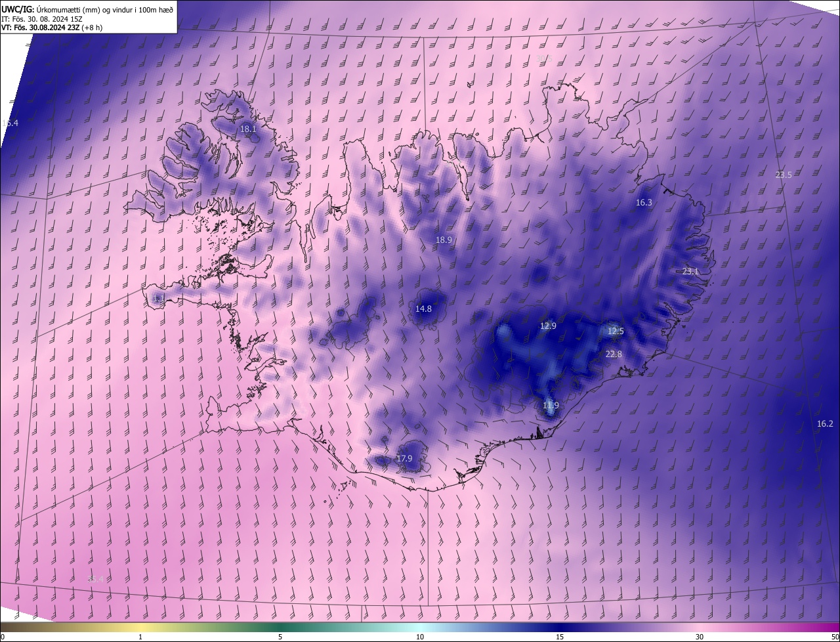Click the faint 35.4 value southwest of Iceland
This screenshot has height=642, width=840.
click(x=95, y=579)
